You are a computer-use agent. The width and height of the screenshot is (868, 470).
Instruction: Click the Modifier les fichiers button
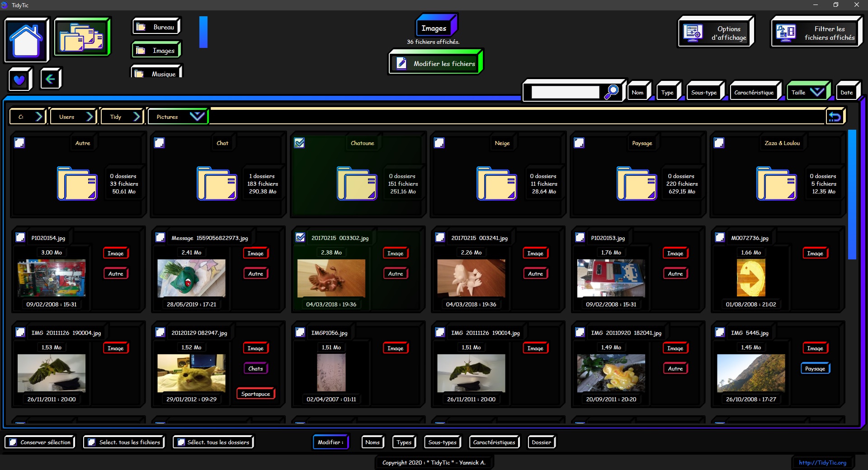[x=436, y=64]
